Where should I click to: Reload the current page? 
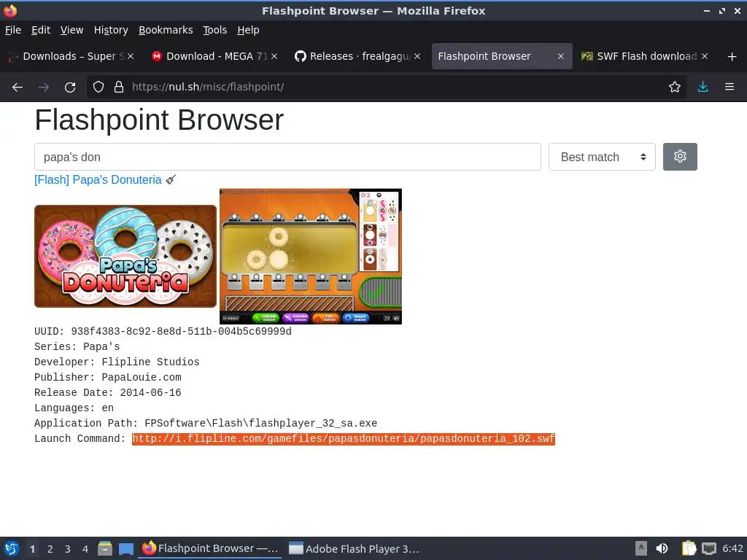(70, 87)
